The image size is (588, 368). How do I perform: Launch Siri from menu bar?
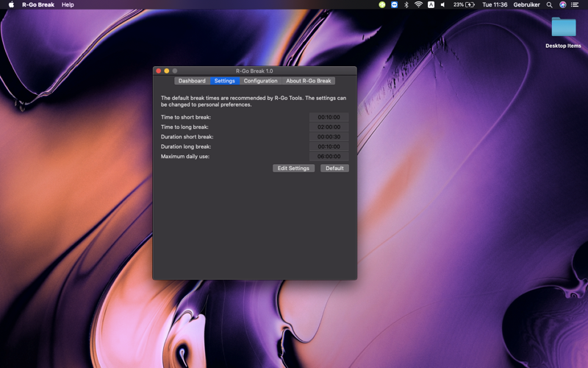click(562, 5)
